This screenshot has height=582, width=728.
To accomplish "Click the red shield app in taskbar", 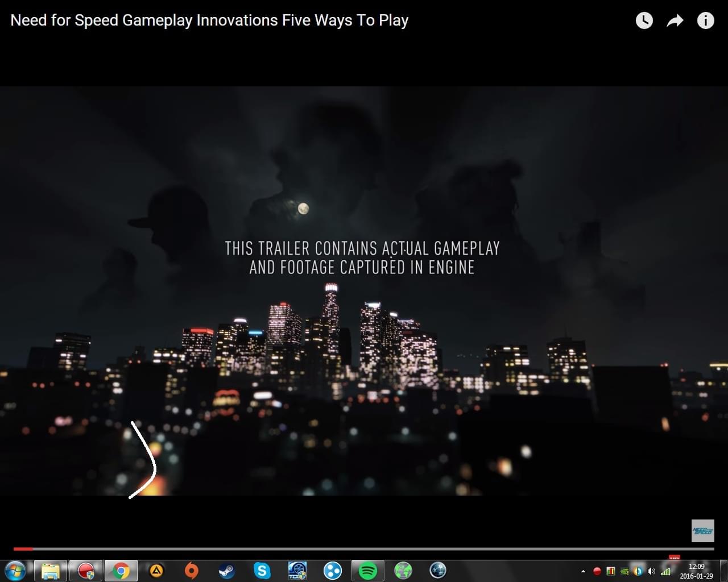I will click(x=86, y=571).
